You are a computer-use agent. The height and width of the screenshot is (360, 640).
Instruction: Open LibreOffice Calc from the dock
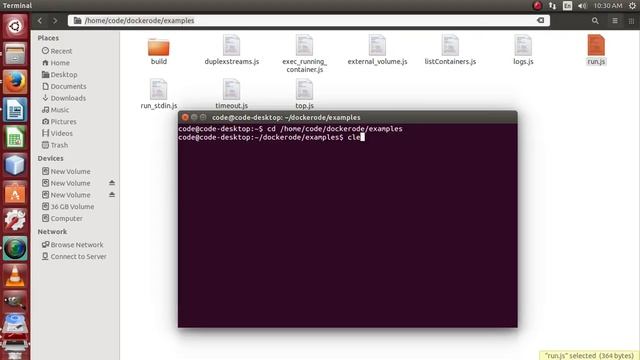pos(15,138)
